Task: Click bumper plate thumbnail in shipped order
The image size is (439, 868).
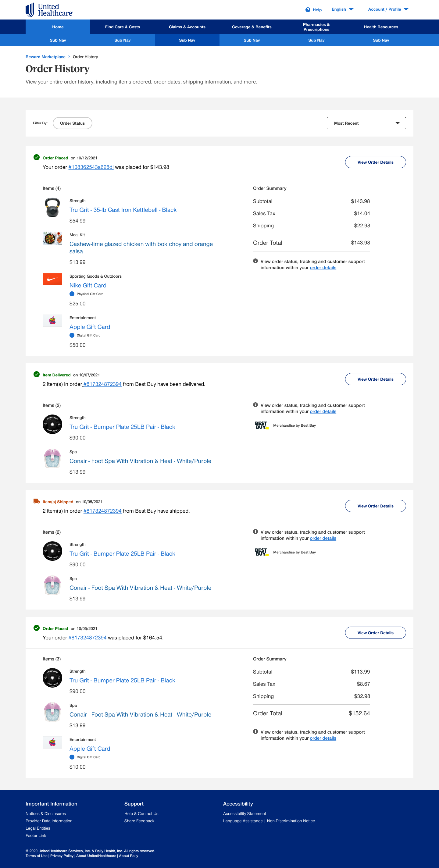Action: tap(52, 551)
